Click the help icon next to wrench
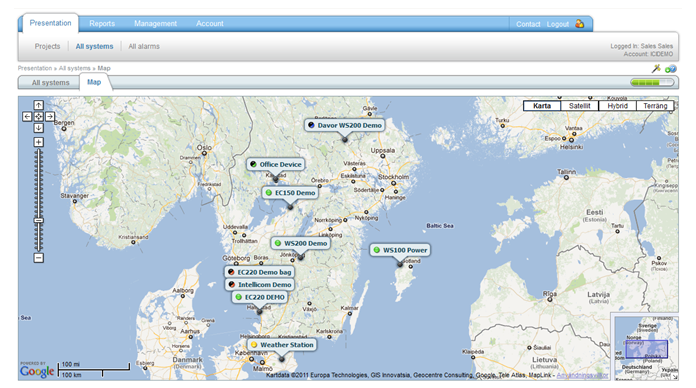This screenshot has width=696, height=388. pyautogui.click(x=671, y=68)
